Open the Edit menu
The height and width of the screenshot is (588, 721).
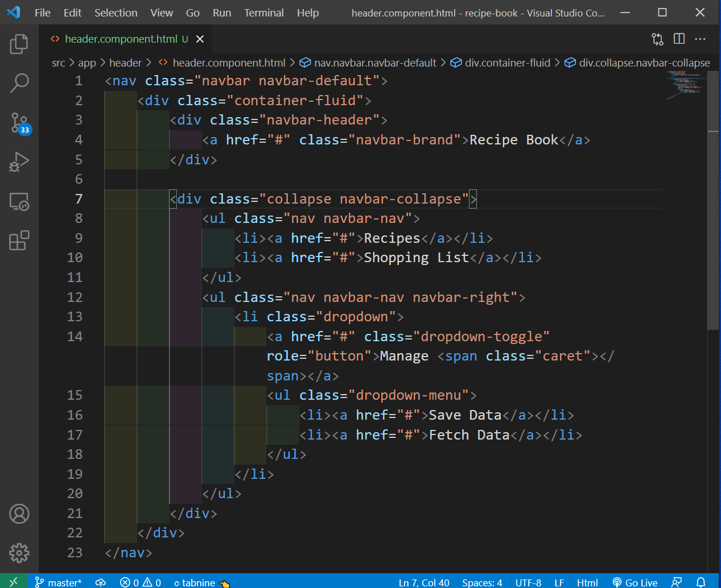(72, 13)
